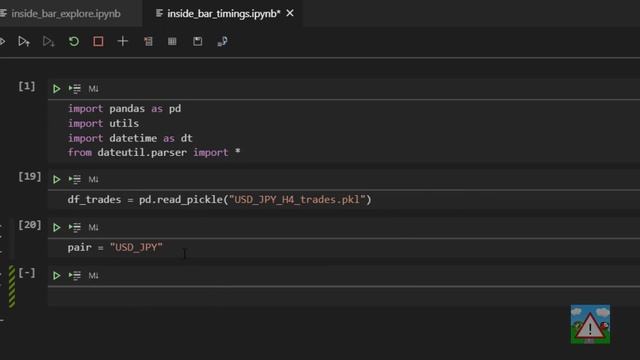The image size is (640, 360).
Task: Convert cell [19] to markdown
Action: click(93, 179)
